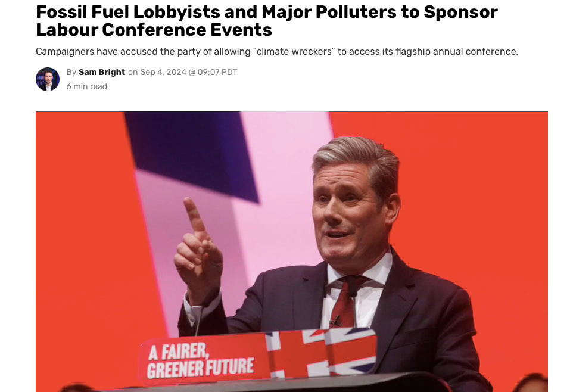This screenshot has height=392, width=570.
Task: Click the word 'Sponsor' in the headline
Action: pyautogui.click(x=460, y=12)
